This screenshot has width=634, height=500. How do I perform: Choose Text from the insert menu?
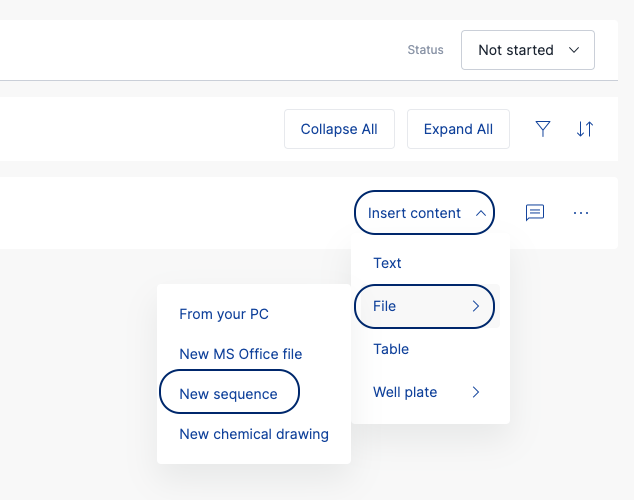coord(387,263)
